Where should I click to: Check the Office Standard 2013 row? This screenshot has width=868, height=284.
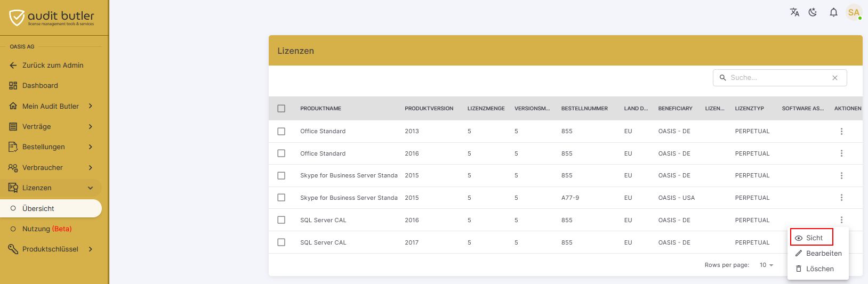tap(282, 131)
